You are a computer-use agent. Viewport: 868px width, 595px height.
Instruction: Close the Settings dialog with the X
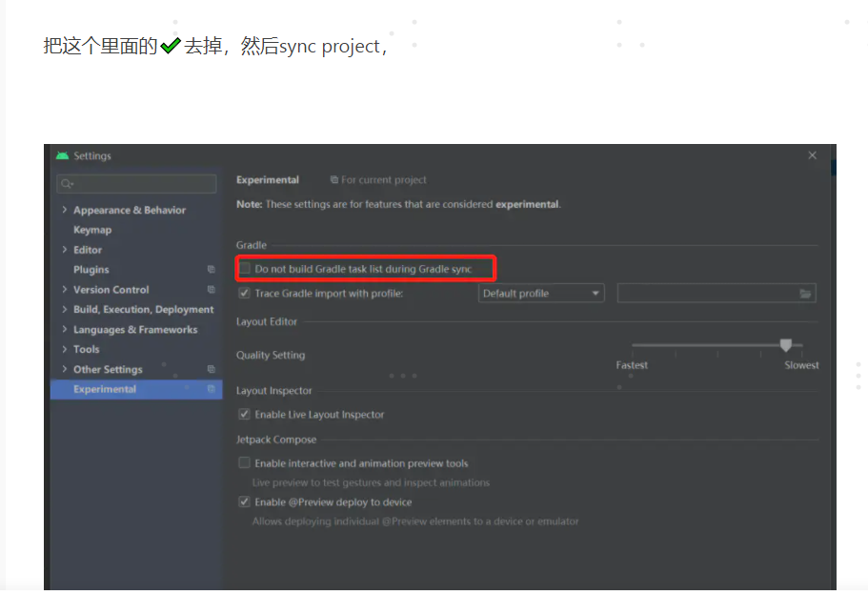click(x=812, y=155)
